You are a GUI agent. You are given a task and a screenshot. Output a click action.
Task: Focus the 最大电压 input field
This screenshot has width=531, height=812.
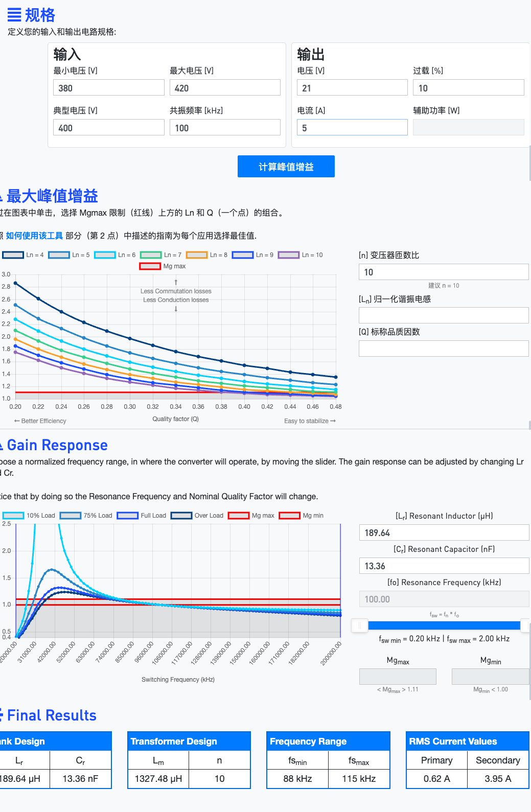[x=225, y=88]
